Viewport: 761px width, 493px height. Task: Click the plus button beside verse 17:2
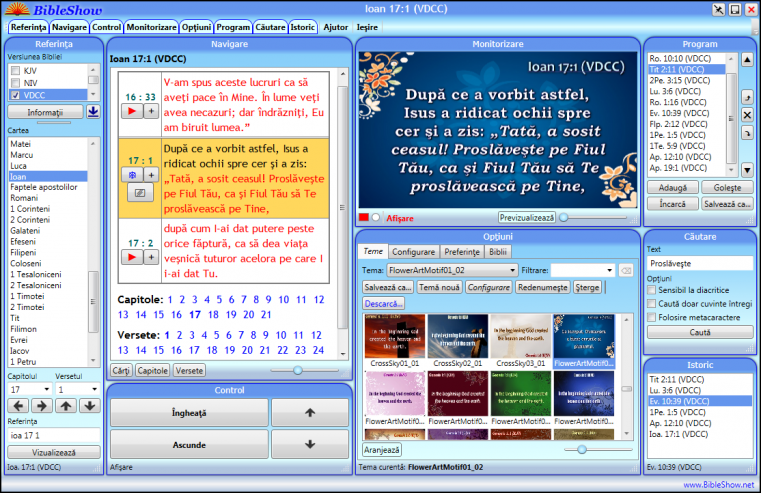[151, 257]
